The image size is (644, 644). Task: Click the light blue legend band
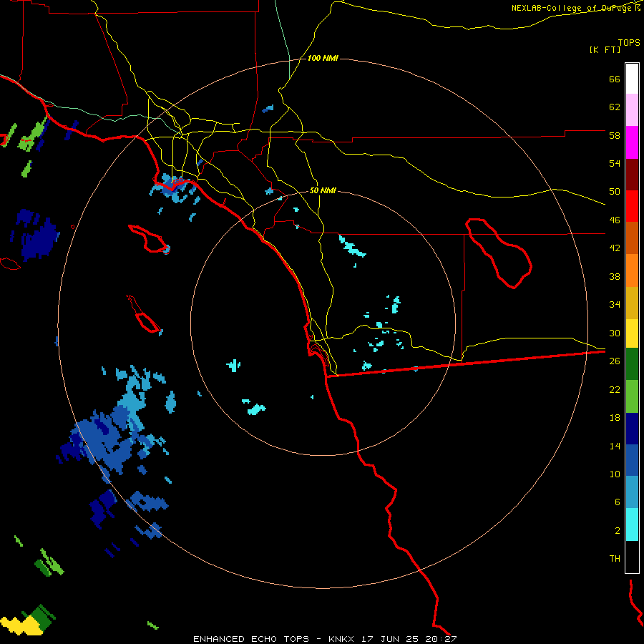(632, 492)
